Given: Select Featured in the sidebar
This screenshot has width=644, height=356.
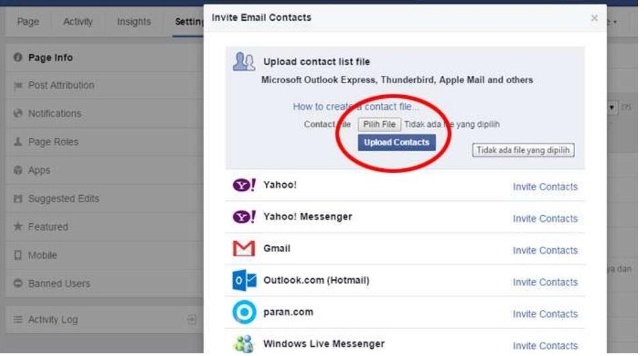Looking at the screenshot, I should point(105,227).
